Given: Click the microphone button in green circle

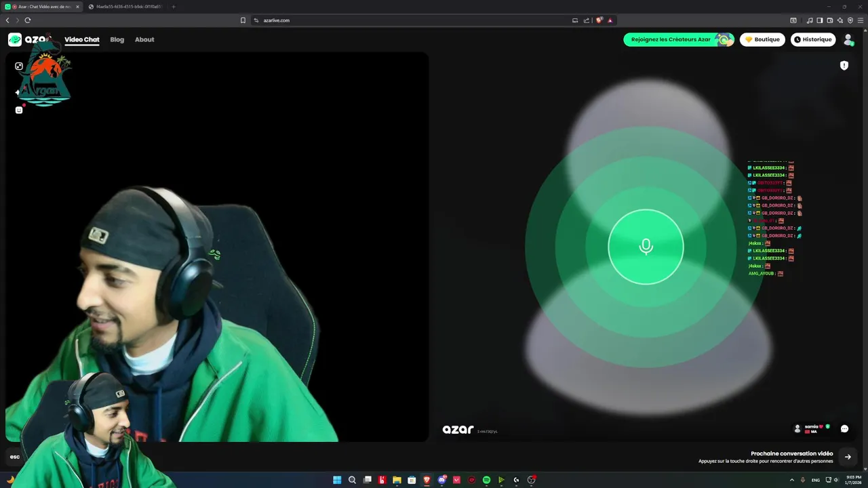Looking at the screenshot, I should click(x=646, y=247).
